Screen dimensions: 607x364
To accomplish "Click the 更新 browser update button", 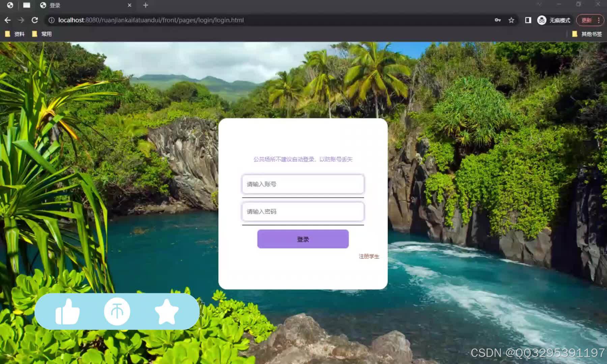I will 586,20.
